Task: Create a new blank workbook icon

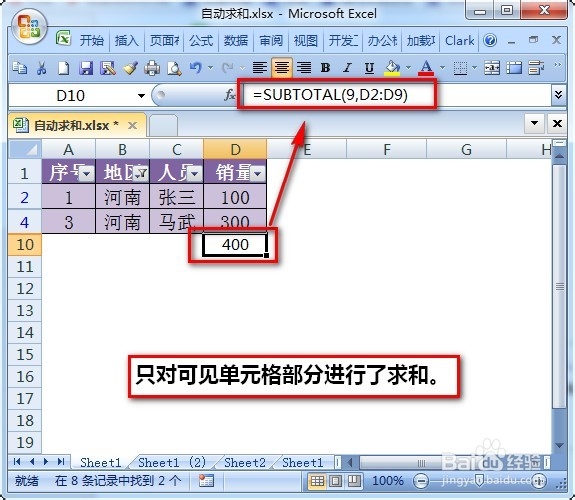Action: (63, 68)
